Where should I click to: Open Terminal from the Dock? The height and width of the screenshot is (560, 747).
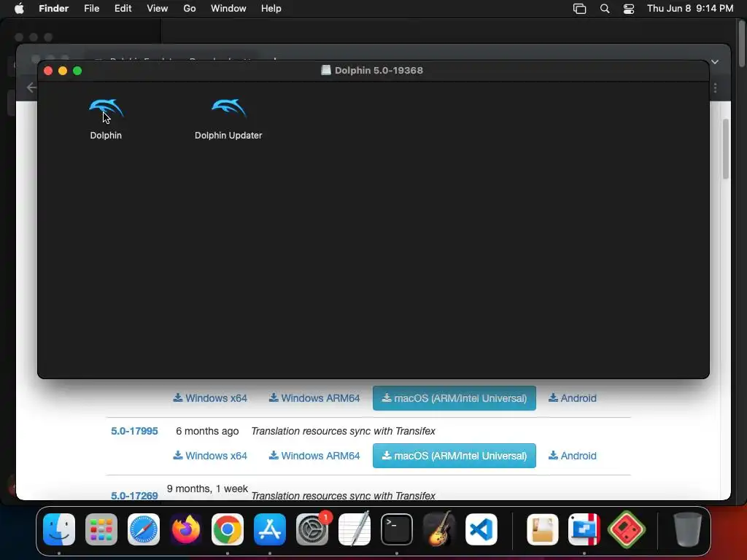pyautogui.click(x=396, y=529)
